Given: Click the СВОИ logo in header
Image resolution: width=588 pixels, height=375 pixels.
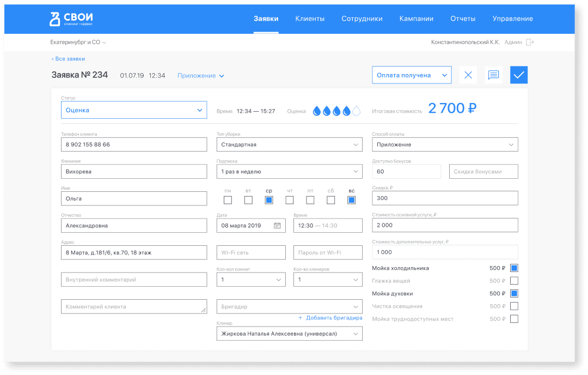Looking at the screenshot, I should [71, 19].
